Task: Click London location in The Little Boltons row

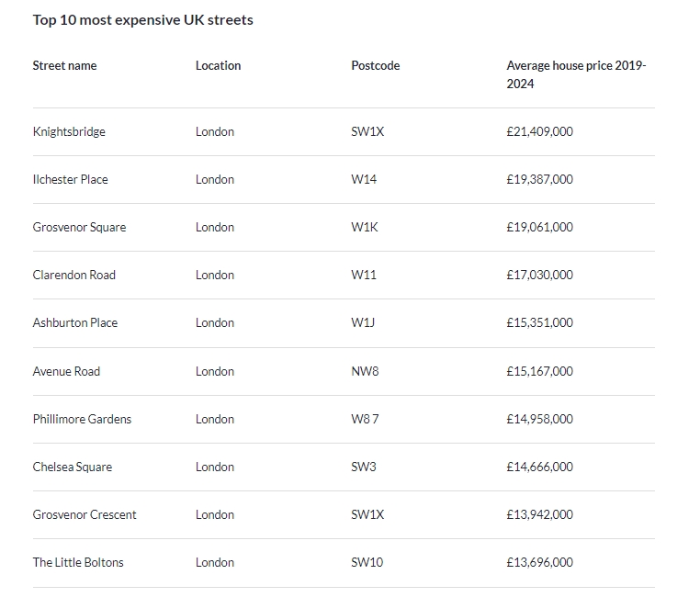Action: (x=215, y=562)
